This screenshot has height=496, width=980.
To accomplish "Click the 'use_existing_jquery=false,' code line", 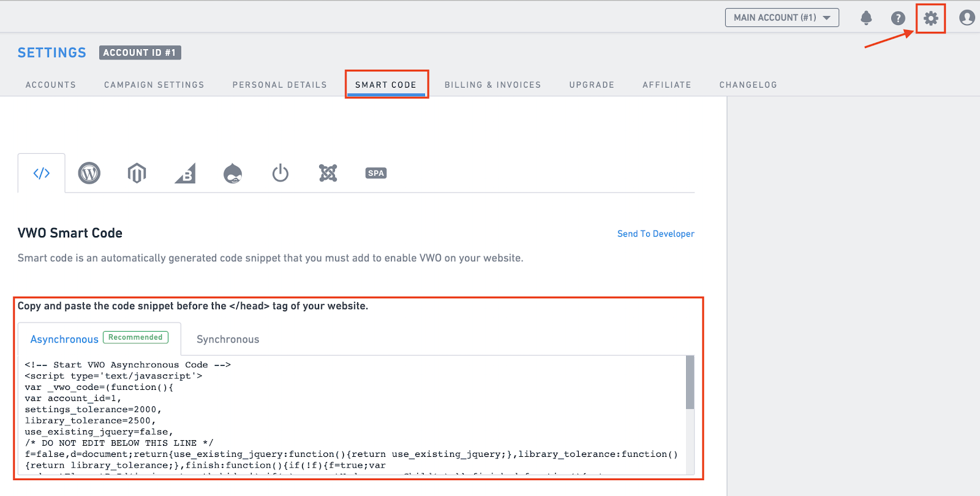I will tap(99, 432).
